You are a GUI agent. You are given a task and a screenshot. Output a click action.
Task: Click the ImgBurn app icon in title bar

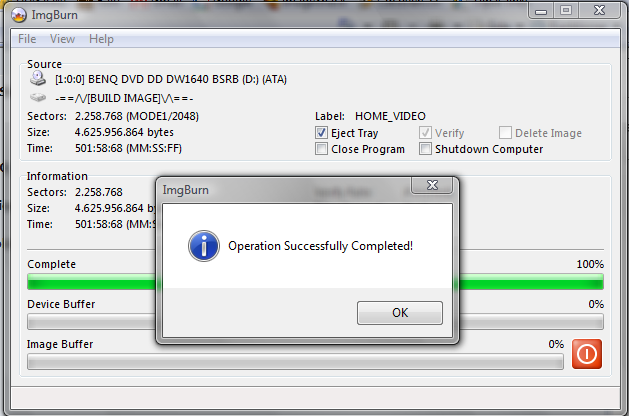(19, 15)
